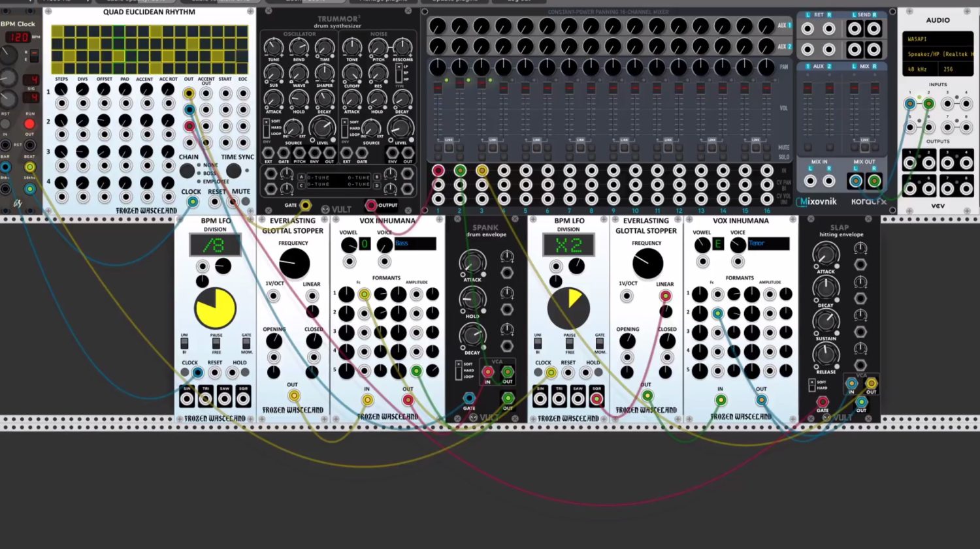Click Spank drum envelope GATE jack
This screenshot has width=980, height=549.
469,398
